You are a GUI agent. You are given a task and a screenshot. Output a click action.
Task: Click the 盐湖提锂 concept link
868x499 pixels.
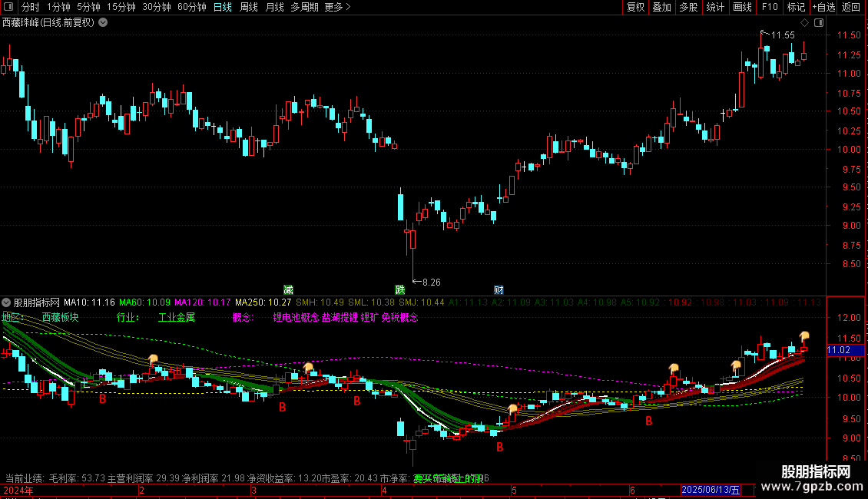click(x=340, y=318)
